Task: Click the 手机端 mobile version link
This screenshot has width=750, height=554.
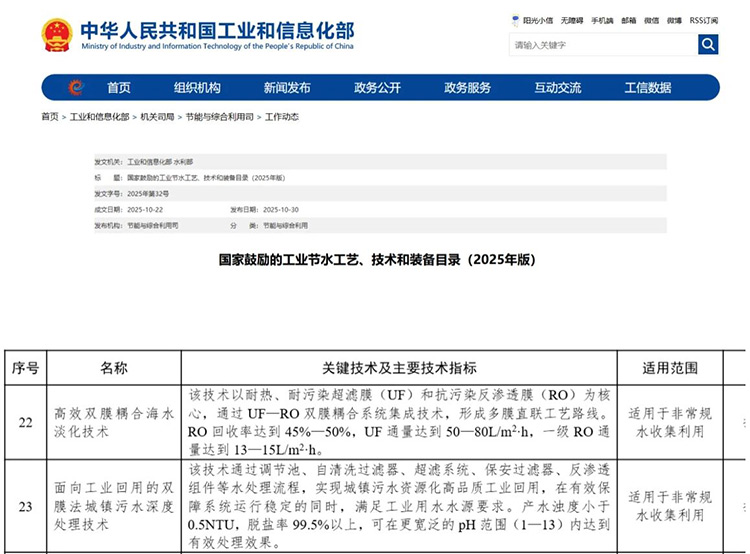Action: pos(602,19)
